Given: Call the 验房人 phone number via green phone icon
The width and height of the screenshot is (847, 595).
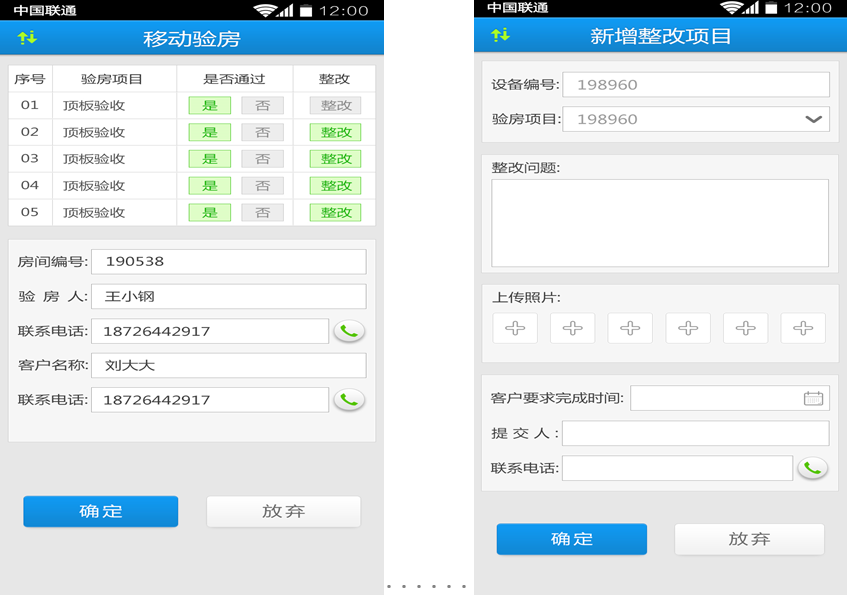Looking at the screenshot, I should [349, 331].
